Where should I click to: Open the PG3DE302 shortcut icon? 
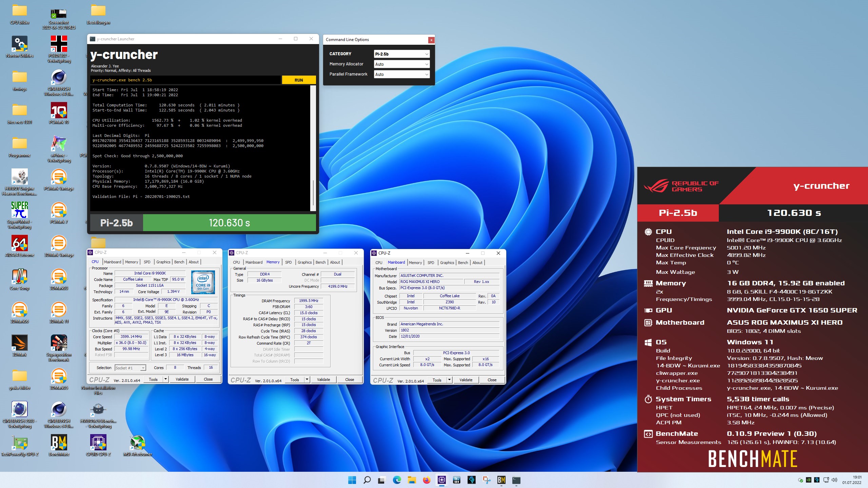coord(59,49)
